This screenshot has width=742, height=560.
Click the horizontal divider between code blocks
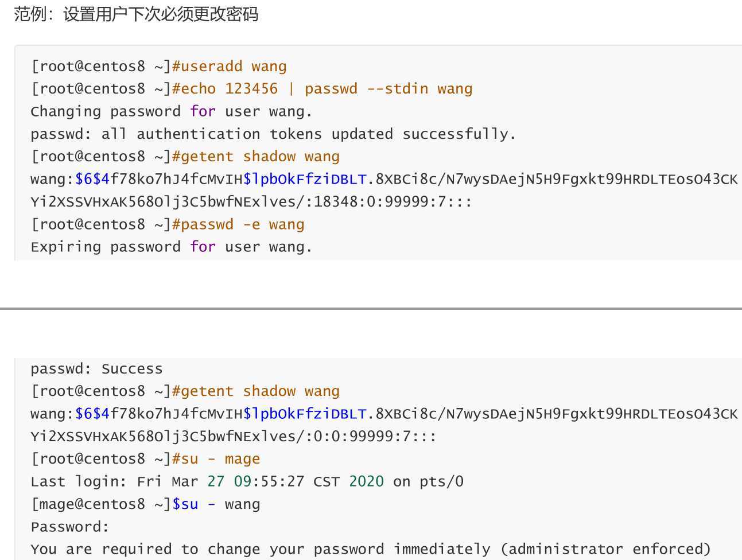tap(371, 309)
